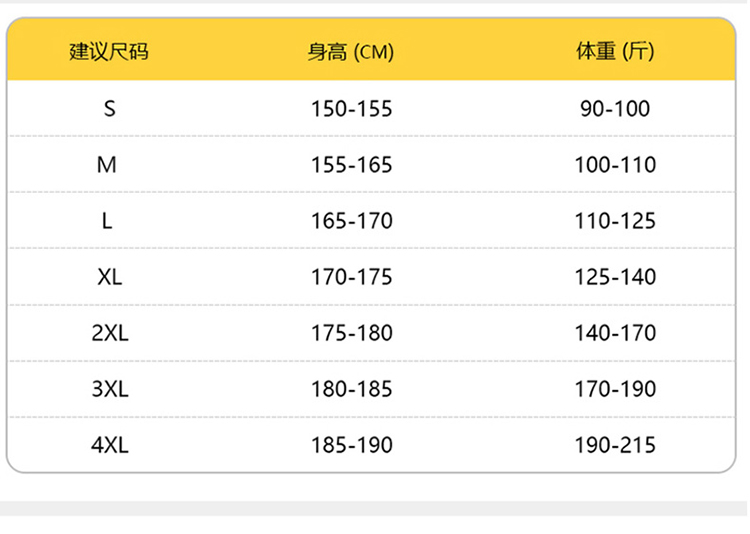Click the 155-165 height value
Viewport: 750px width, 534px height.
(351, 164)
